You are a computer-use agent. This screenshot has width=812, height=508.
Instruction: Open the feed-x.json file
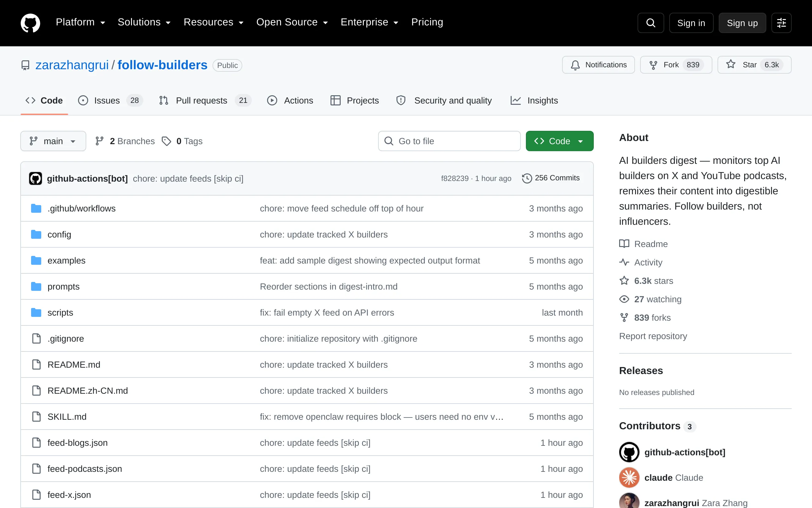(69, 495)
